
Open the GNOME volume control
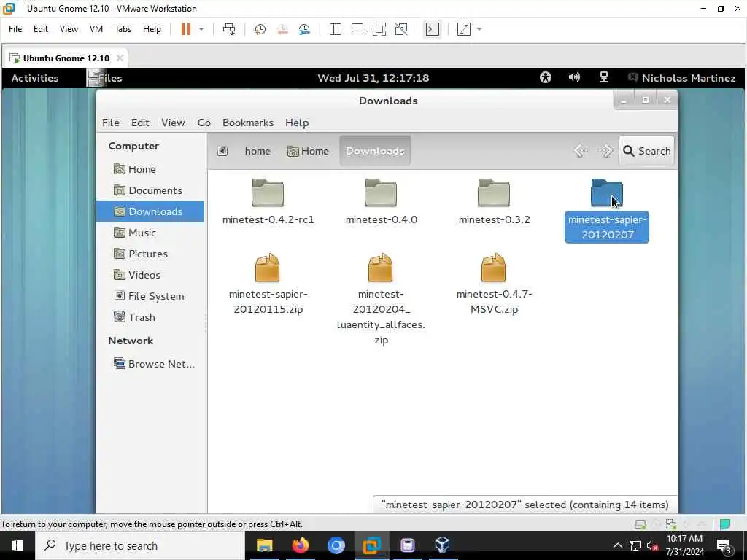pos(575,77)
